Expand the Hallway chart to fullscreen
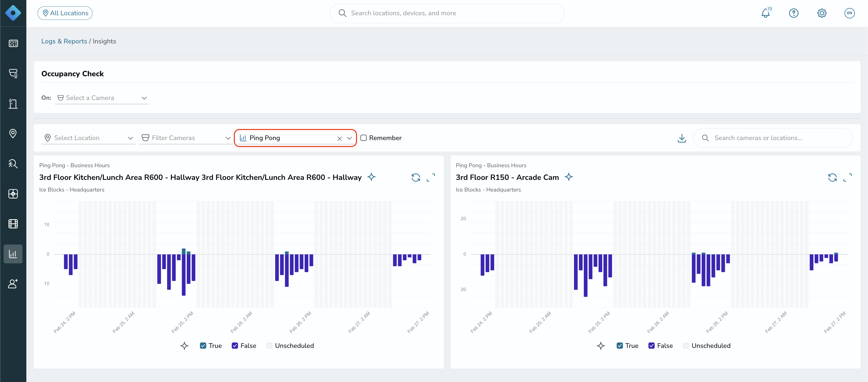 431,177
